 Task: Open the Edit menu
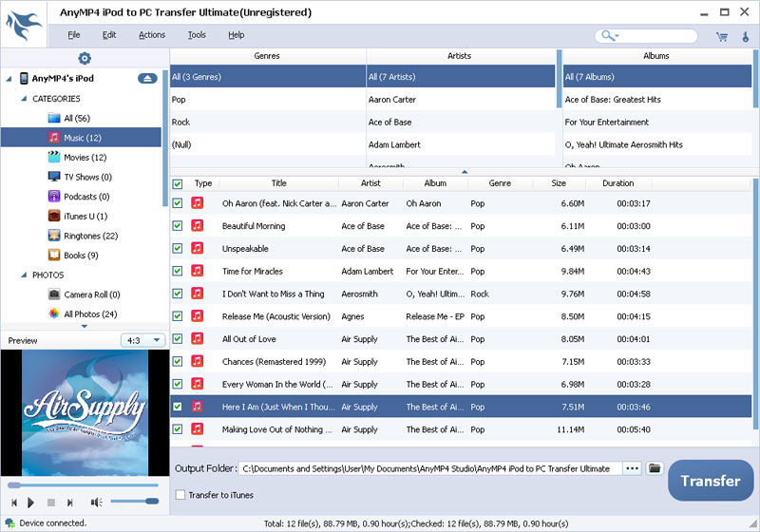click(x=109, y=35)
